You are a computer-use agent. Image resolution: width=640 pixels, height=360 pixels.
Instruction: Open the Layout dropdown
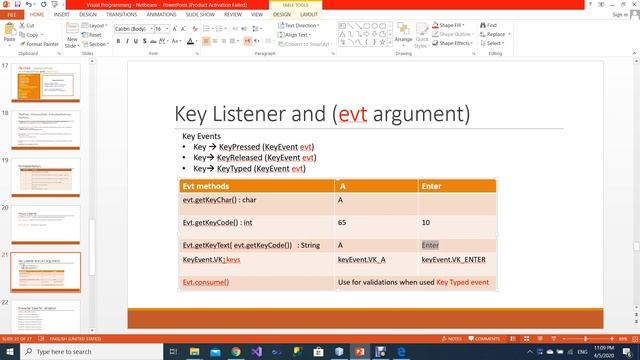[95, 25]
